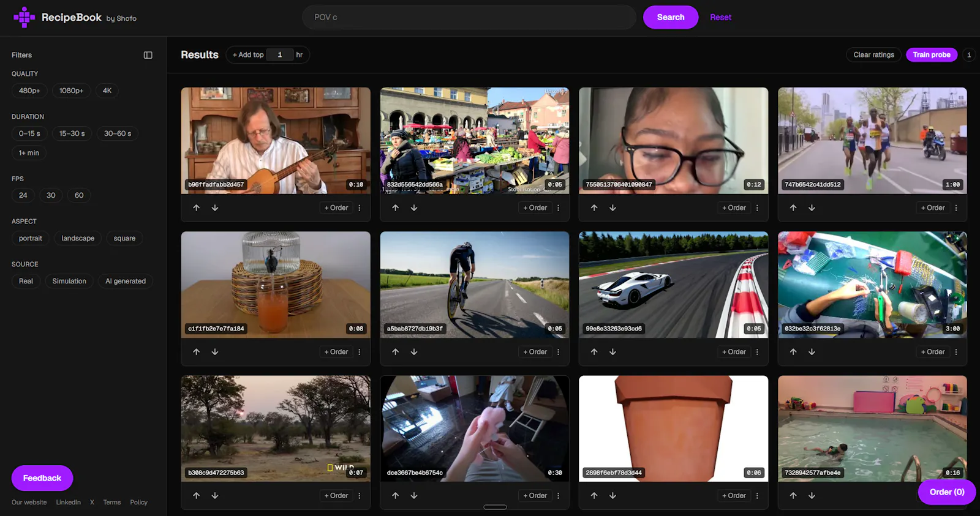Toggle the square aspect filter
Image resolution: width=980 pixels, height=516 pixels.
pos(124,238)
